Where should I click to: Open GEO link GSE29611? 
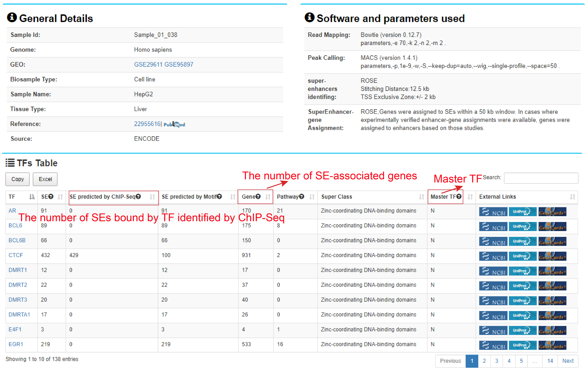pyautogui.click(x=148, y=65)
